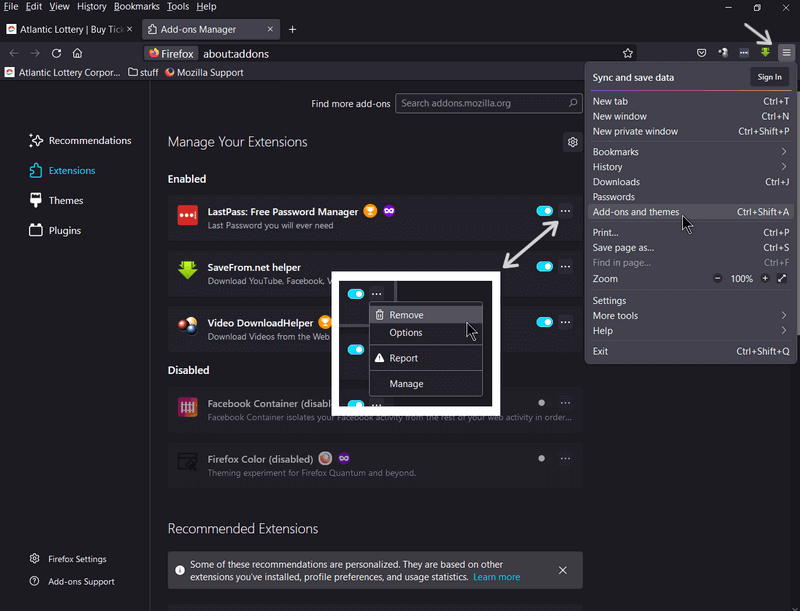
Task: Follow the Learn more link
Action: point(496,577)
